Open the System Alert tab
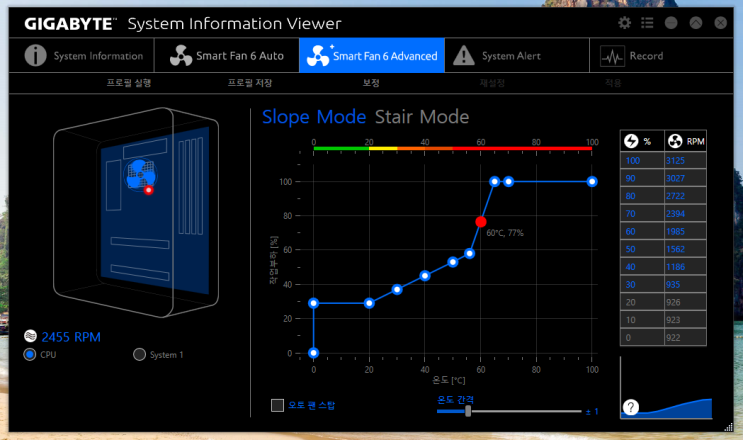The width and height of the screenshot is (743, 440). click(x=517, y=55)
